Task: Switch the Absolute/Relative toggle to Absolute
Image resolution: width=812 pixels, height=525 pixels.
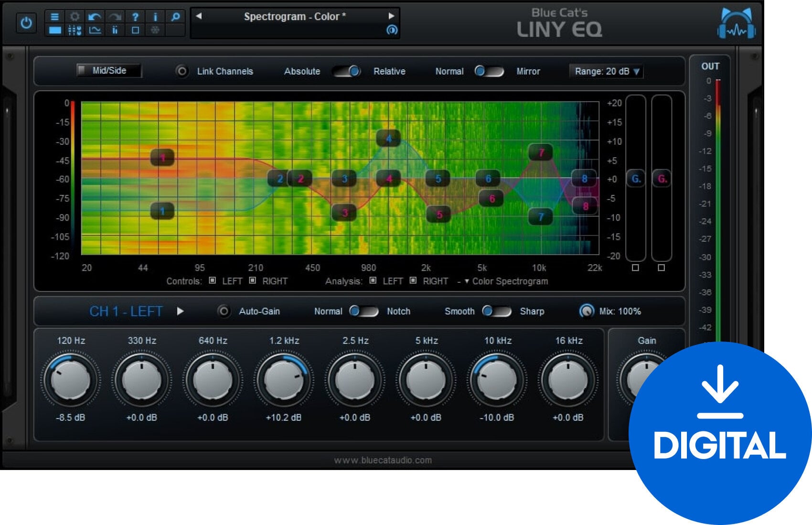Action: (x=339, y=71)
